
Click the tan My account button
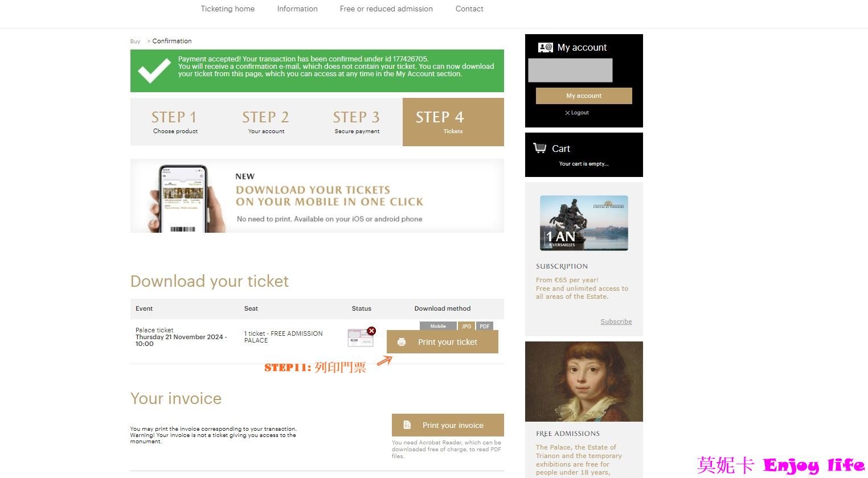(584, 96)
